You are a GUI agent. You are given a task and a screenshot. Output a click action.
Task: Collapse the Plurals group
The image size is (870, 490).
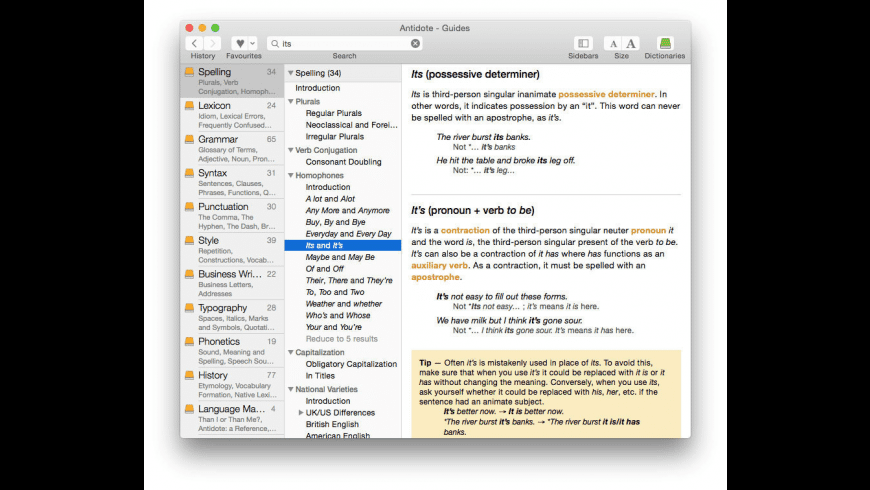[290, 102]
